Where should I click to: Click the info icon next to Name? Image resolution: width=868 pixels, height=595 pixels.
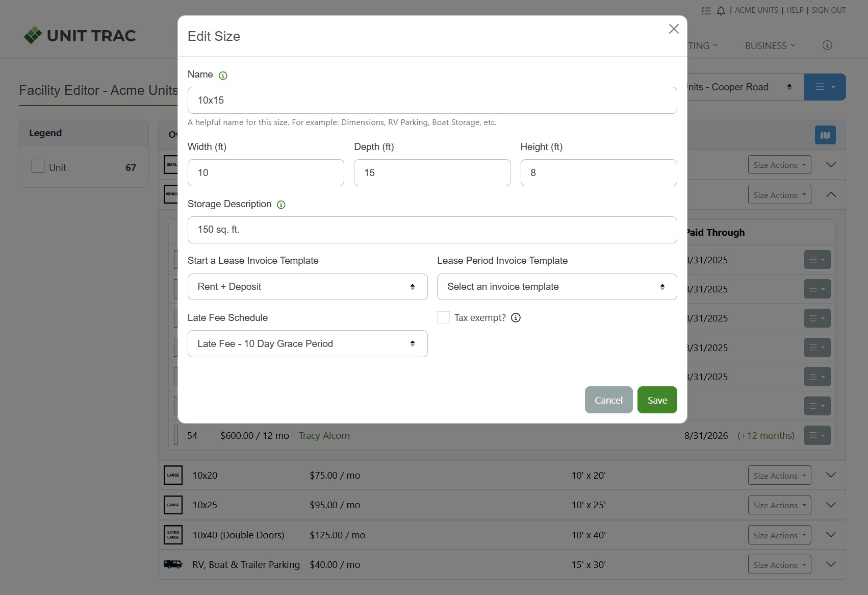[223, 76]
